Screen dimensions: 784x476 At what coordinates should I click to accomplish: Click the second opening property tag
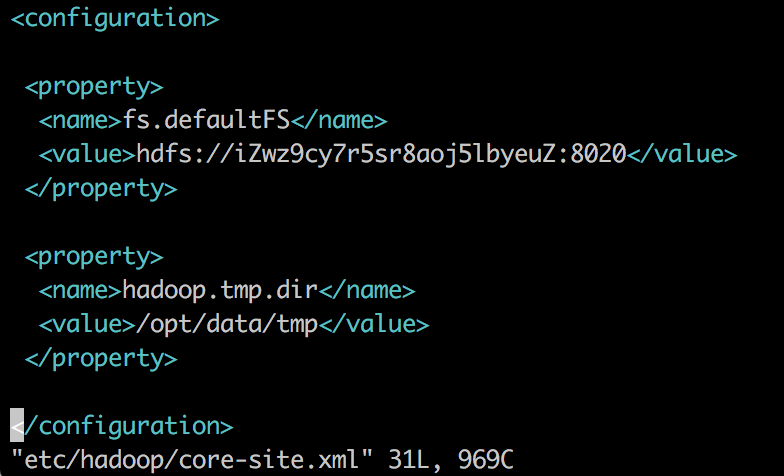click(x=94, y=258)
